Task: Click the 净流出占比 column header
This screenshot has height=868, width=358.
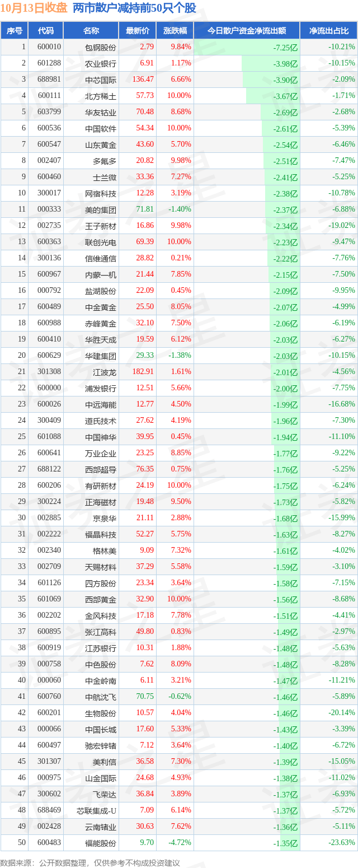Action: coord(329,31)
